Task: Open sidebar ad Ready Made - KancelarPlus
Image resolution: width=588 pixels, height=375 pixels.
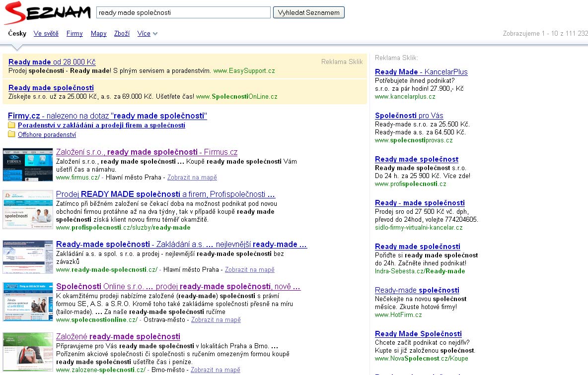Action: (x=421, y=72)
